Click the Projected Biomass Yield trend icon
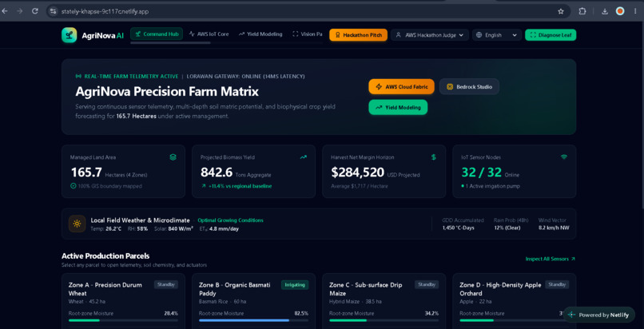This screenshot has width=644, height=329. 303,157
